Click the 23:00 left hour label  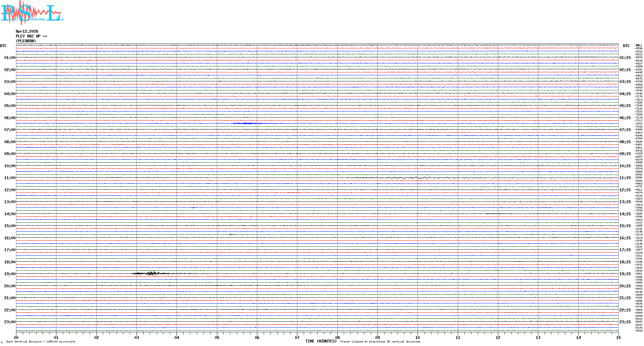click(10, 322)
